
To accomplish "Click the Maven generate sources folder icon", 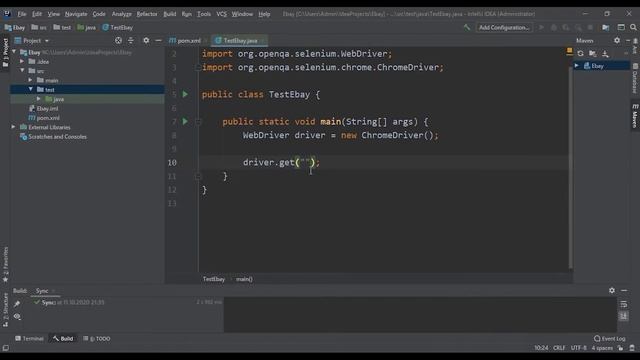I will (593, 53).
